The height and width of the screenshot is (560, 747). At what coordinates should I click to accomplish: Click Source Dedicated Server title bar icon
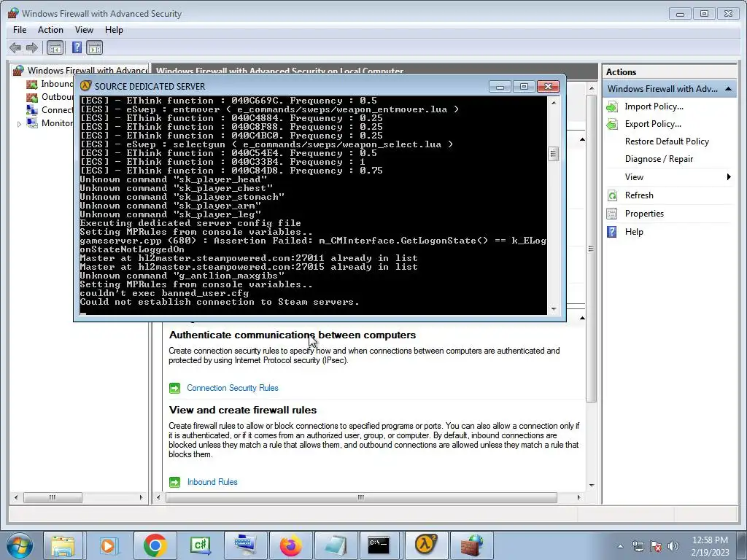[x=85, y=86]
